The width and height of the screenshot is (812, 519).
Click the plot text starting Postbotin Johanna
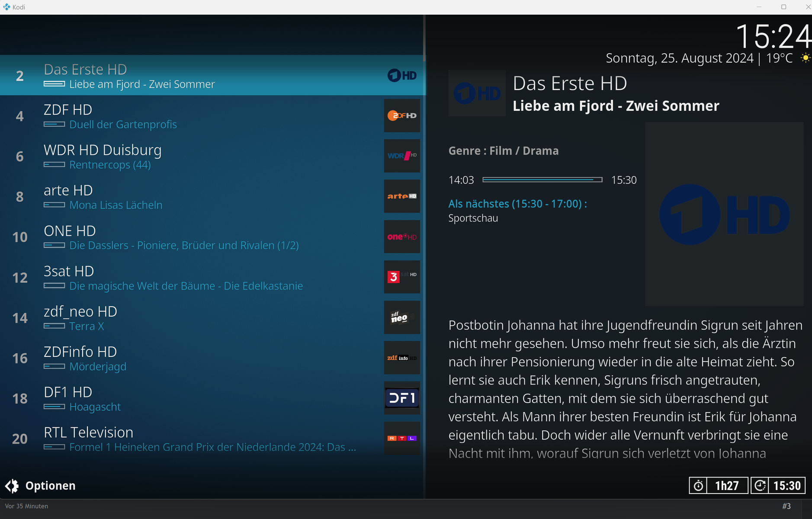coord(626,389)
